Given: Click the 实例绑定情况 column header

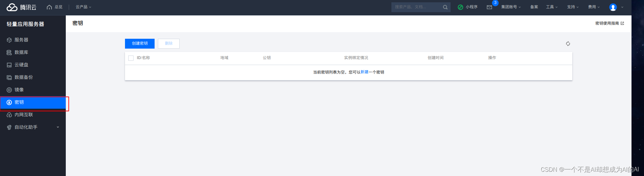Looking at the screenshot, I should coord(356,58).
